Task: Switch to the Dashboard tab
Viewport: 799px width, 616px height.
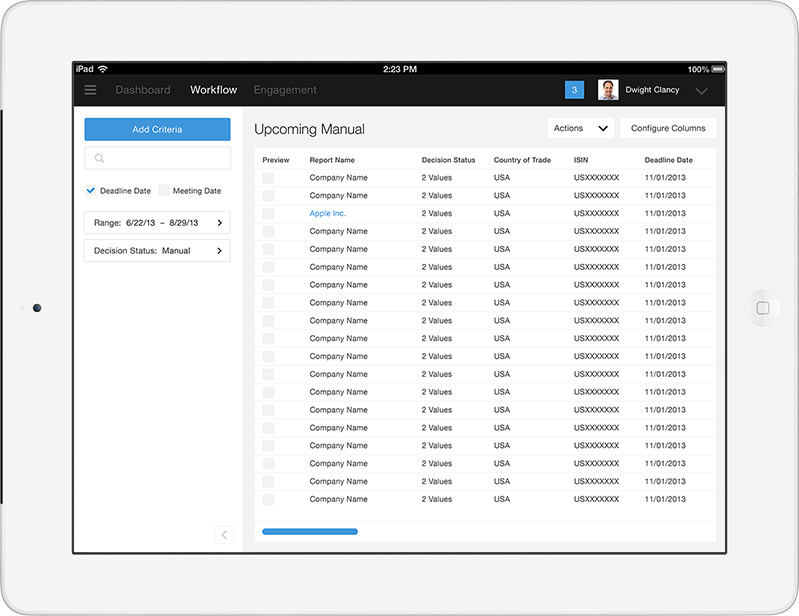Action: point(143,90)
